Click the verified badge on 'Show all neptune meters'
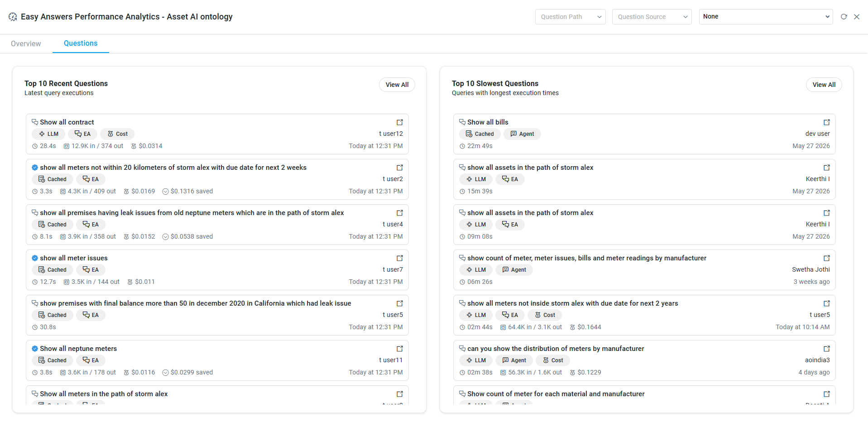This screenshot has width=868, height=427. [35, 349]
